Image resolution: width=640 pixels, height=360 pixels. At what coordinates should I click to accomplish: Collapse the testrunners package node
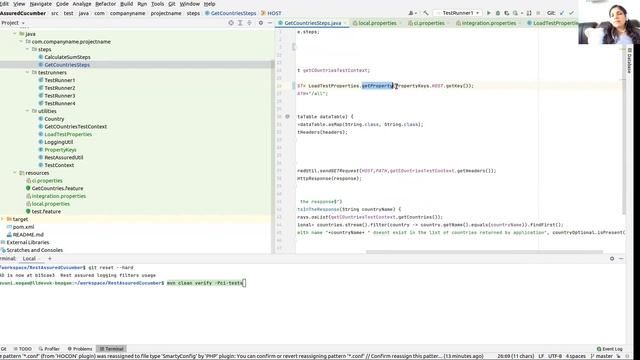(x=28, y=72)
